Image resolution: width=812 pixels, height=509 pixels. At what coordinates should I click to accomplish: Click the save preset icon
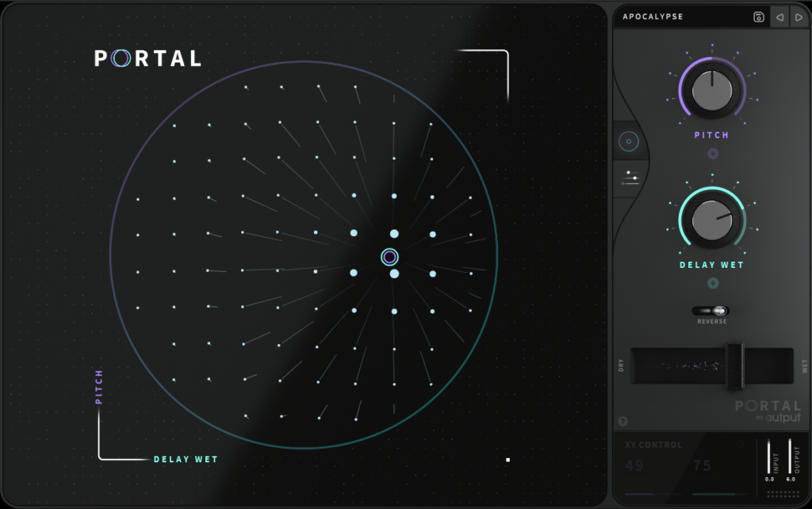(x=759, y=17)
